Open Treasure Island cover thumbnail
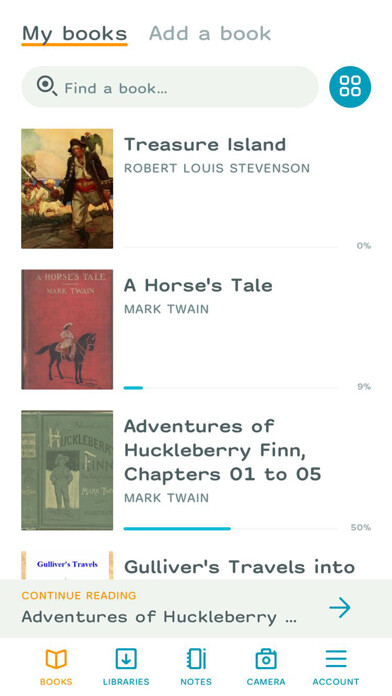Image resolution: width=392 pixels, height=696 pixels. 67,189
